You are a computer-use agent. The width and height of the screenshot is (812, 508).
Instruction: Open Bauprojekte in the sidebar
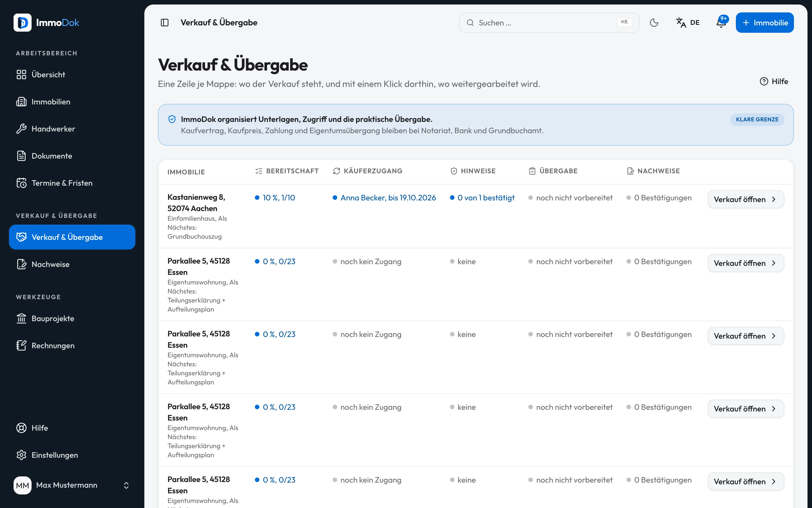[x=72, y=319]
